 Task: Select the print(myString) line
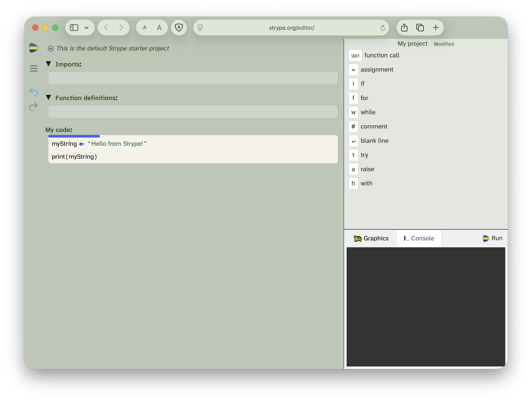(193, 157)
